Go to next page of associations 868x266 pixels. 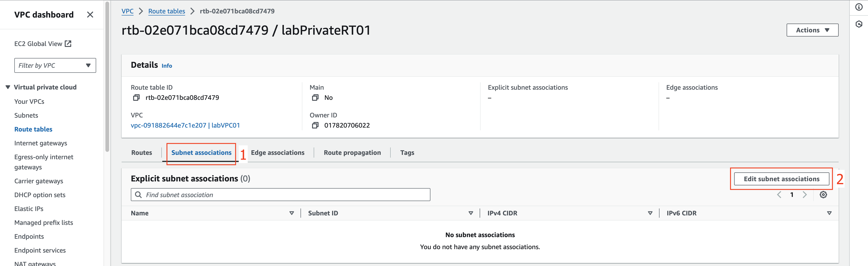pyautogui.click(x=805, y=195)
